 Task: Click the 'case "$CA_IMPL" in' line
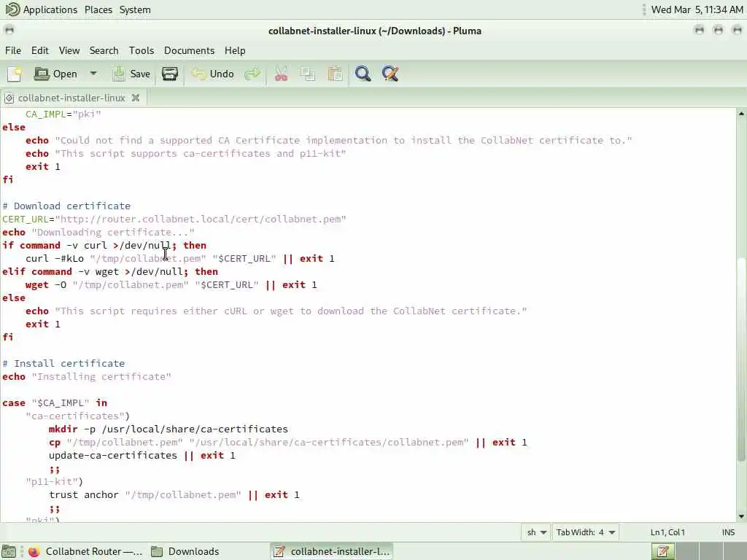point(55,402)
